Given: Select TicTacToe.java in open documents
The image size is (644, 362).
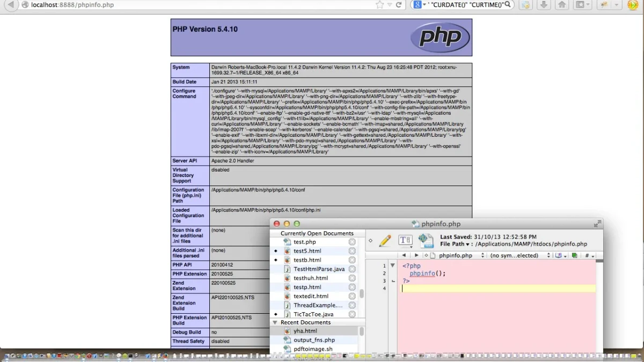Looking at the screenshot, I should coord(313,314).
